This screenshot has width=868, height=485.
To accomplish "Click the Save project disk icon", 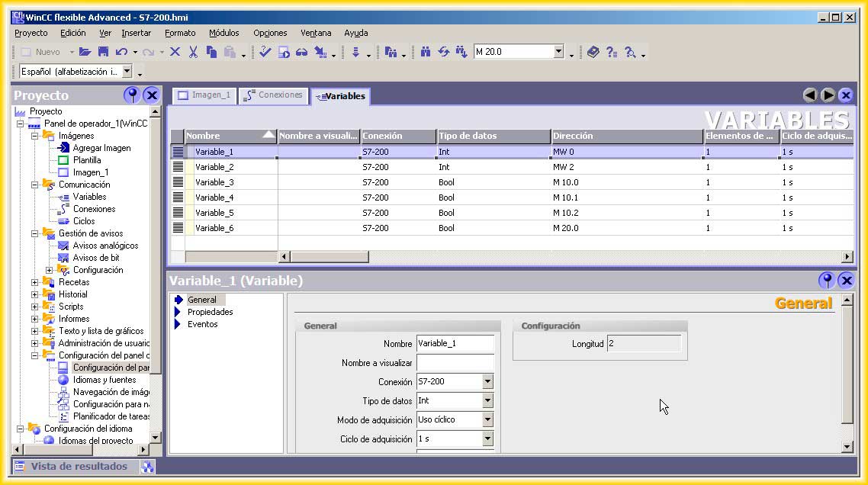I will point(103,52).
